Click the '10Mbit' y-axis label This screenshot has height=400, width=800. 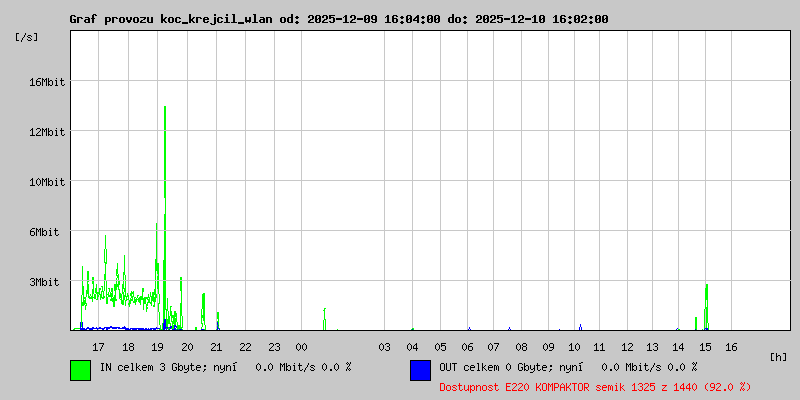(x=47, y=182)
